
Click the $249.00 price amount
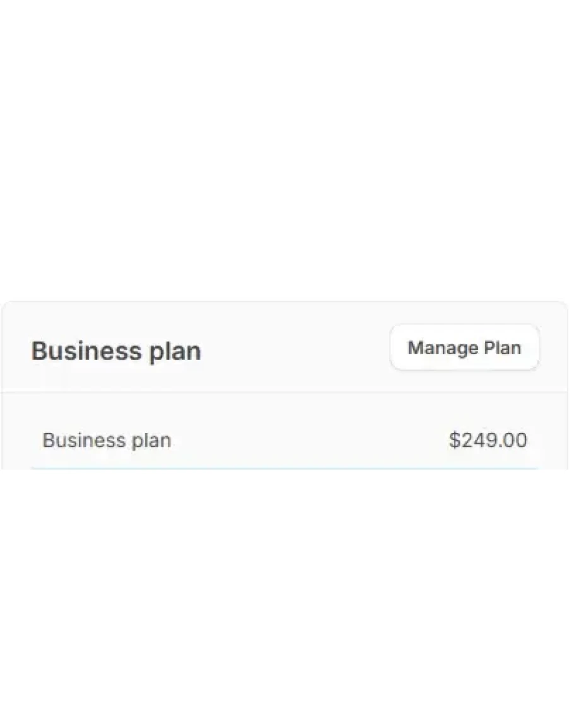pos(488,440)
